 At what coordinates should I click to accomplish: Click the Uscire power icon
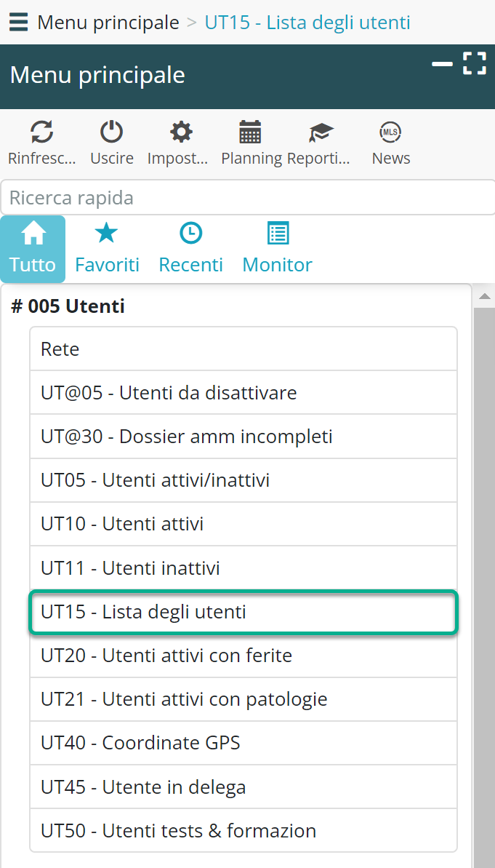111,132
